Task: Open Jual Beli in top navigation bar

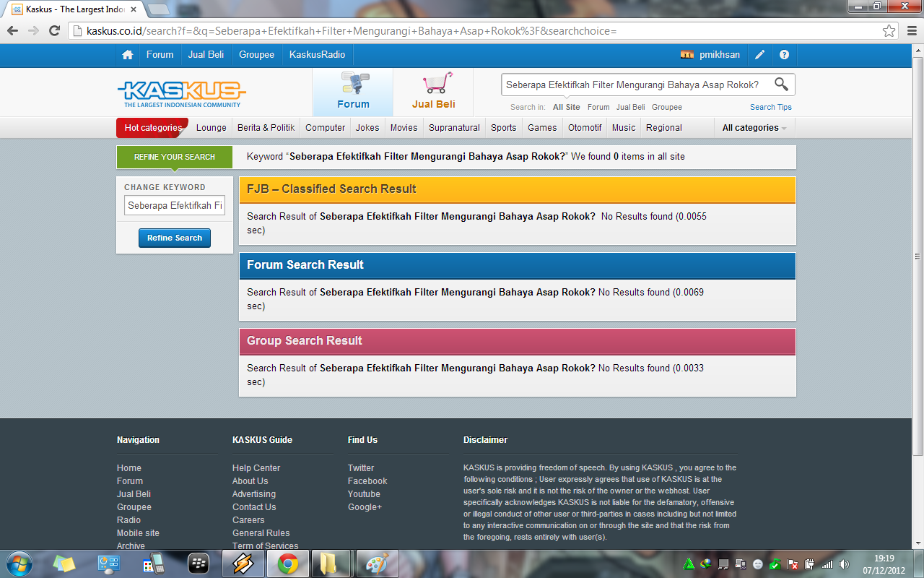Action: point(206,55)
